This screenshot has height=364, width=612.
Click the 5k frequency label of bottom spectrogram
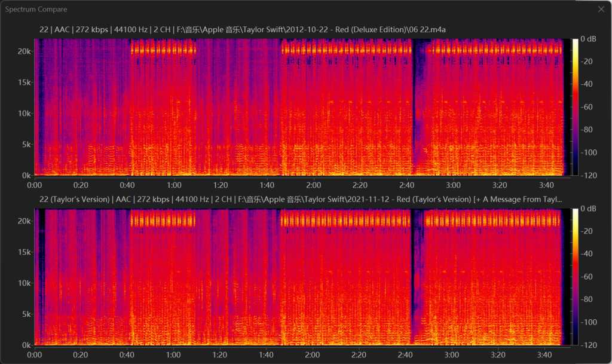tap(26, 314)
